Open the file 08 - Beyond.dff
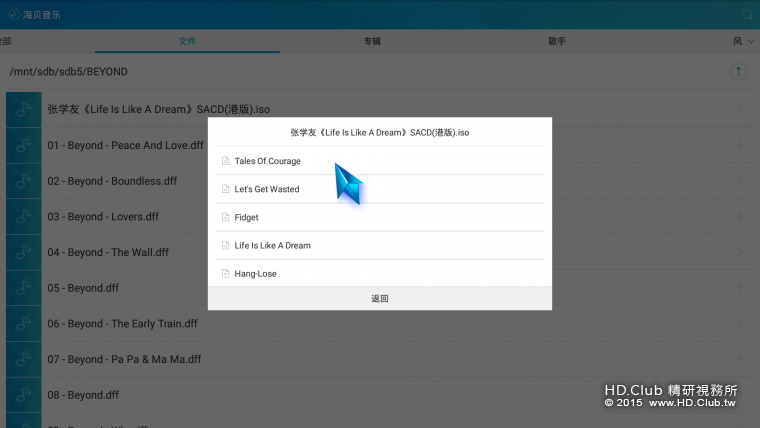This screenshot has height=428, width=760. click(83, 395)
